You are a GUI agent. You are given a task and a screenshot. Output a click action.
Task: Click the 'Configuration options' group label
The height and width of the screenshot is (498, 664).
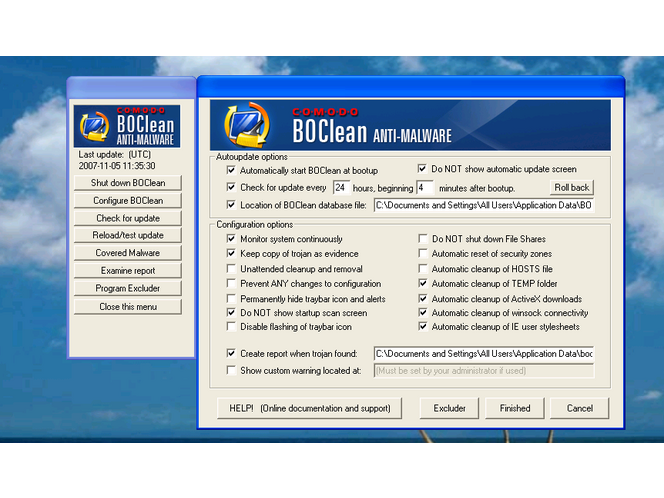tap(255, 224)
